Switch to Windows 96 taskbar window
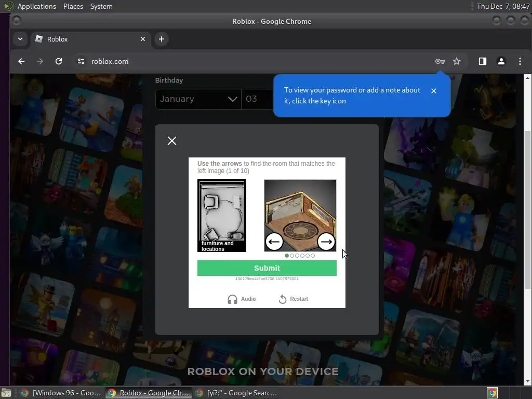The width and height of the screenshot is (532, 399). pyautogui.click(x=61, y=393)
